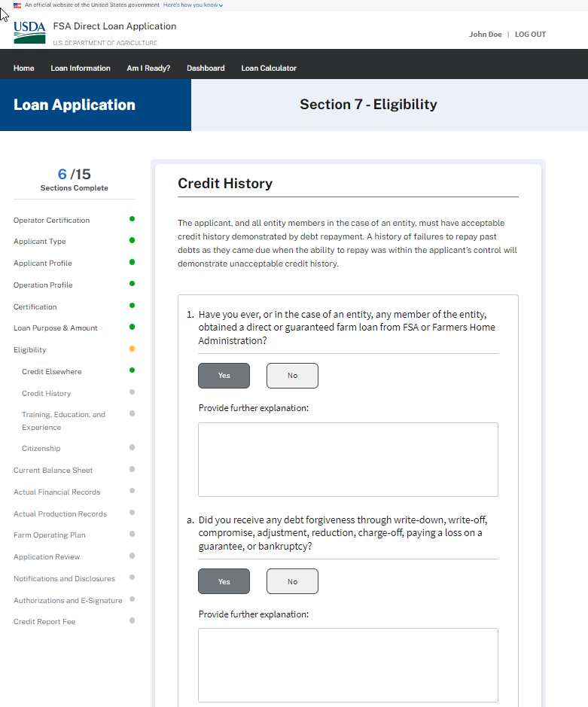Open Certification section in sidebar
The image size is (588, 707).
pos(35,306)
